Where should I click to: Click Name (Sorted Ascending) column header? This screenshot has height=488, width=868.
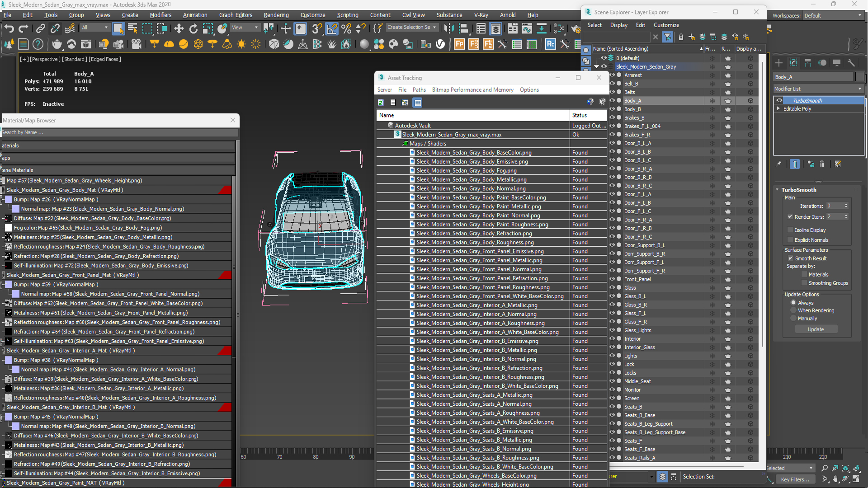point(647,49)
